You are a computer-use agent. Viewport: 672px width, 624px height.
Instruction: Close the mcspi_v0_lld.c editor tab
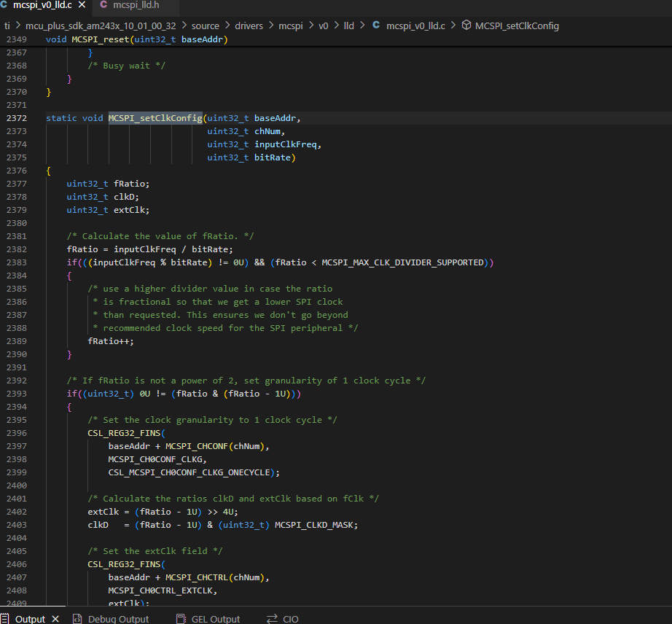(82, 5)
